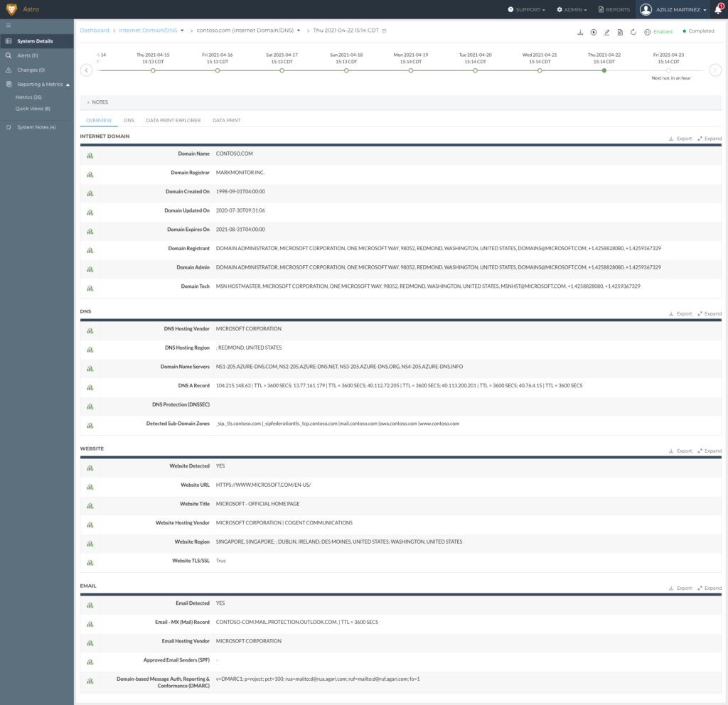
Task: Click the chart icon for Domain Name Servers
Action: coord(90,369)
